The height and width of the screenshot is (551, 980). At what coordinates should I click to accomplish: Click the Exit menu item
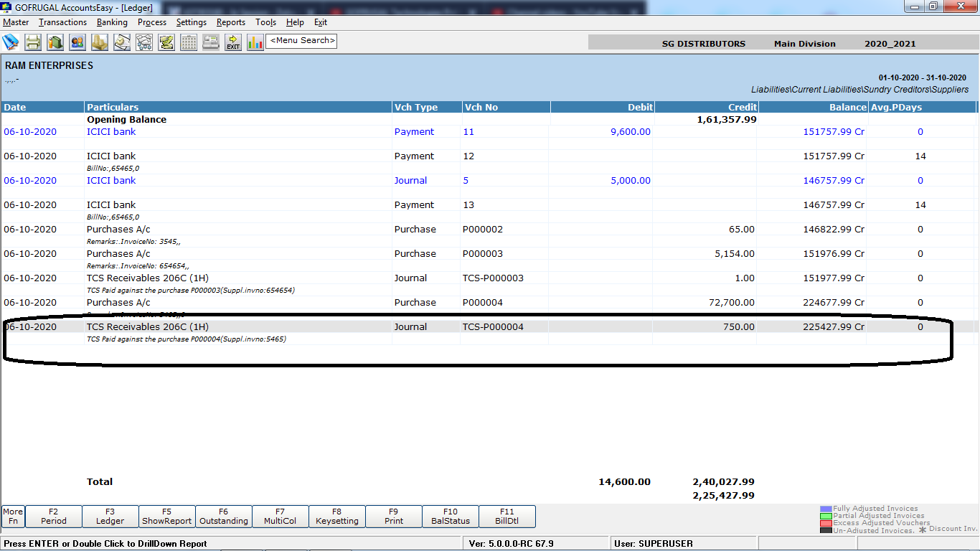point(321,22)
